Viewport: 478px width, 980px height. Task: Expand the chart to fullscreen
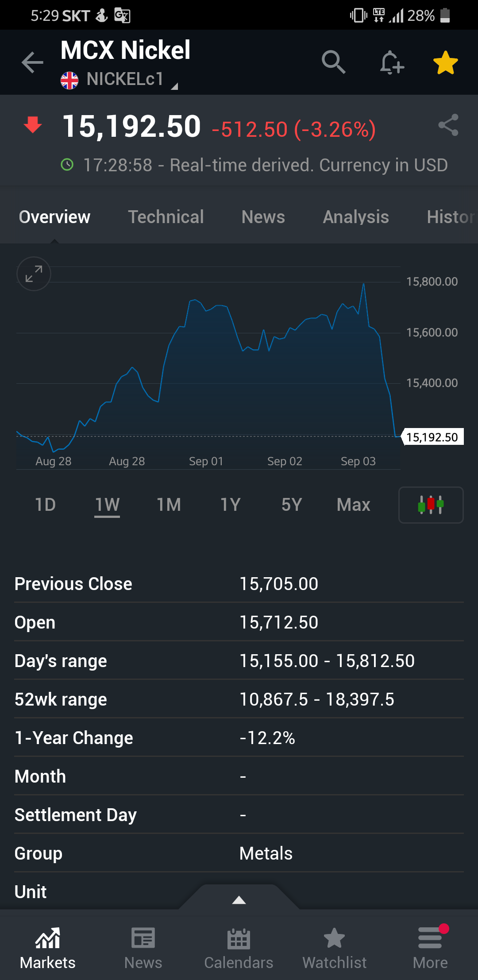34,274
